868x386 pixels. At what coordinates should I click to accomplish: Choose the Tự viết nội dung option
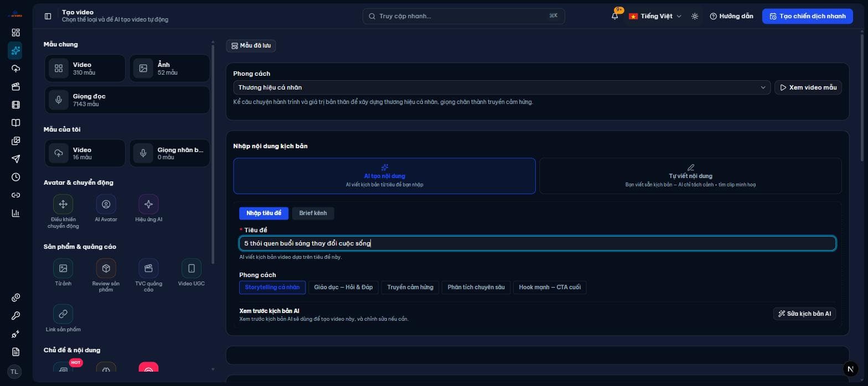pos(690,176)
